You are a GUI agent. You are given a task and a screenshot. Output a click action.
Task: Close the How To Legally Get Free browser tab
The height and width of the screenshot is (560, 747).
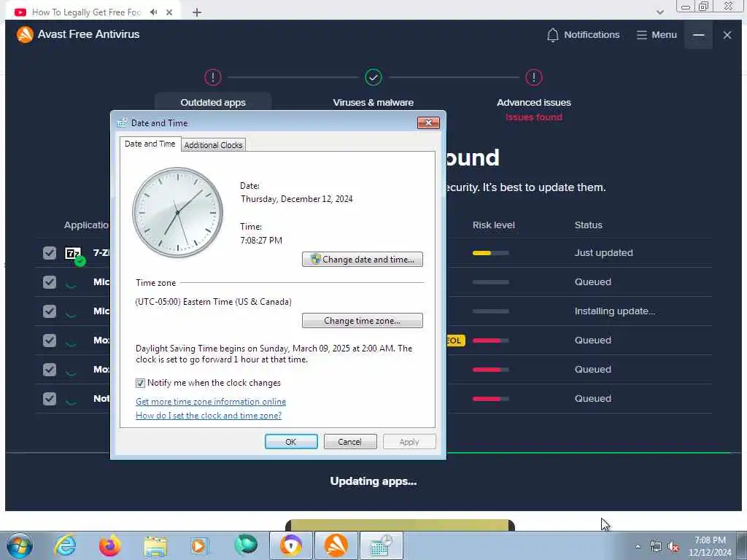(169, 12)
